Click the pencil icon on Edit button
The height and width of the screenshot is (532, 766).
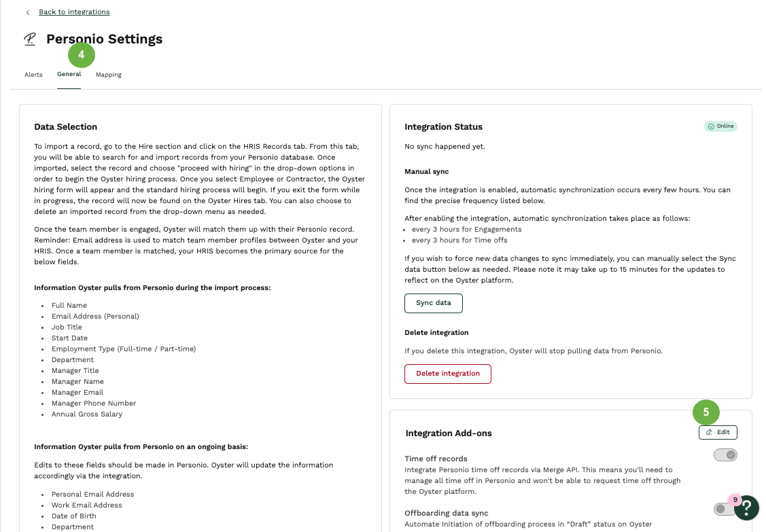coord(709,432)
